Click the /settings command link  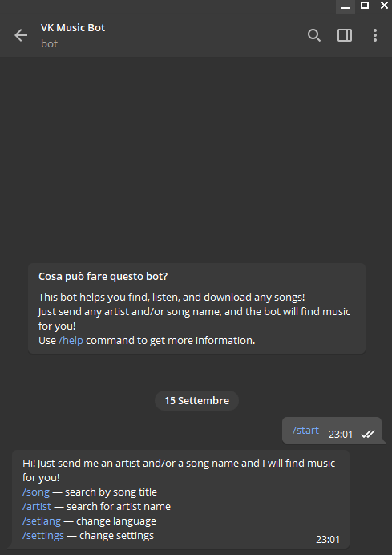point(43,536)
